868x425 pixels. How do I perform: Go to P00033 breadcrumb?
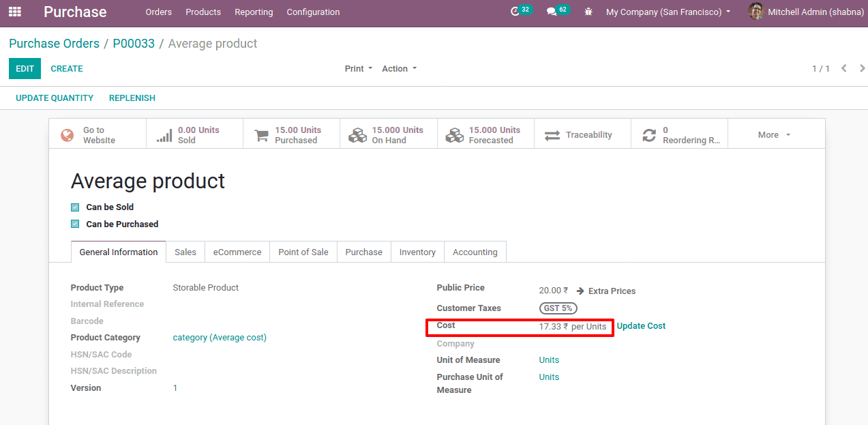134,43
